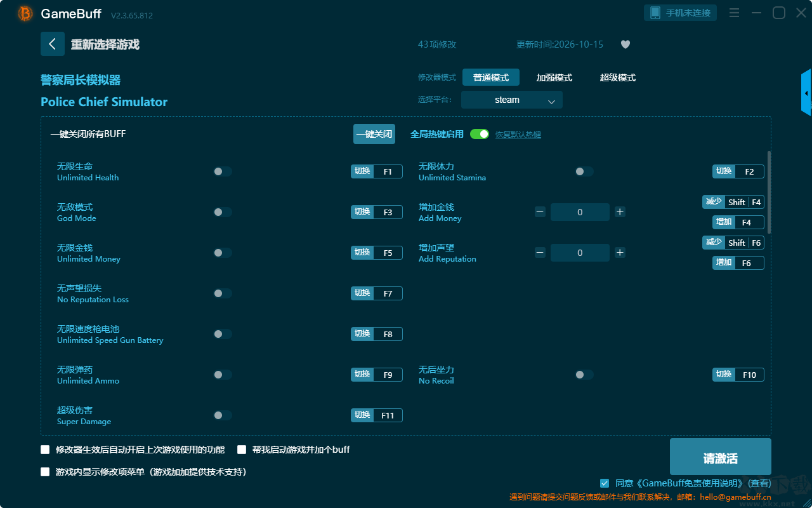The image size is (812, 508).
Task: Click the 一键关闭 button
Action: [374, 134]
